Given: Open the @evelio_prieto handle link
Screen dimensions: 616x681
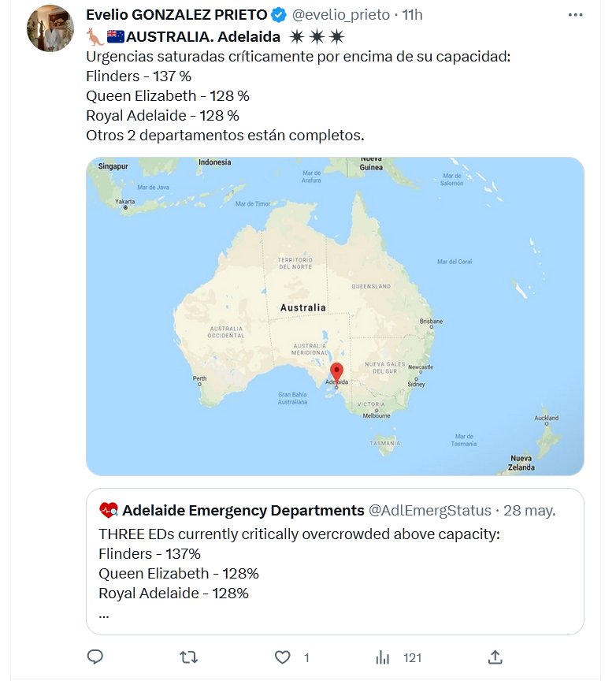Looking at the screenshot, I should pyautogui.click(x=341, y=15).
